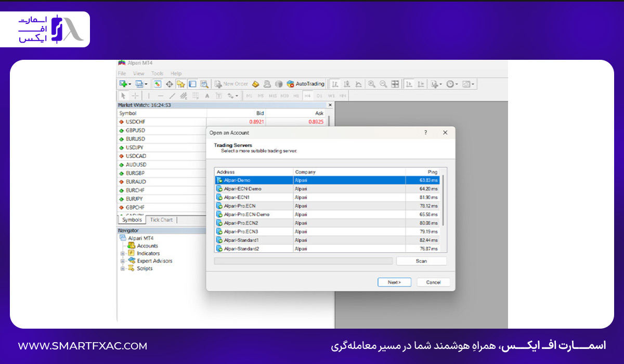Switch to the H4 timeframe

click(x=307, y=96)
